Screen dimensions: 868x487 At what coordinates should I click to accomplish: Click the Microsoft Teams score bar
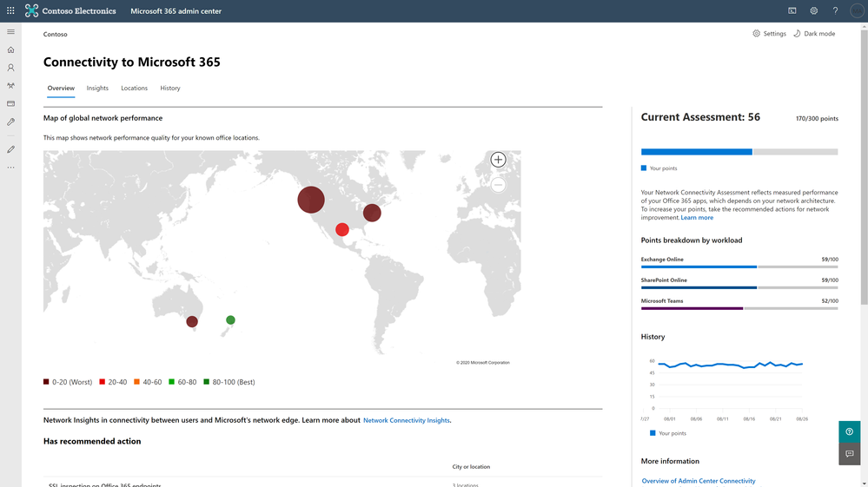click(x=739, y=308)
